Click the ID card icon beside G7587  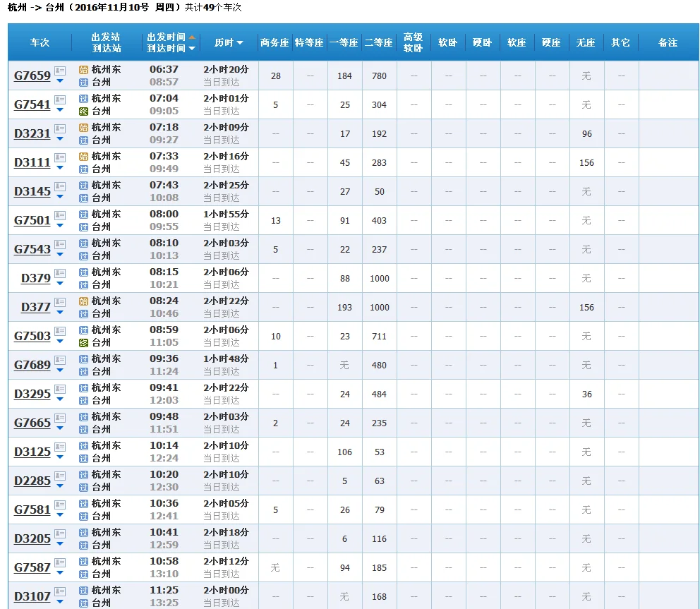tap(60, 562)
